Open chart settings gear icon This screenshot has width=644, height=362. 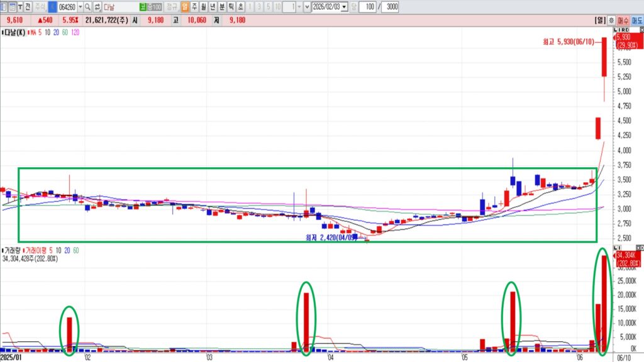(611, 20)
